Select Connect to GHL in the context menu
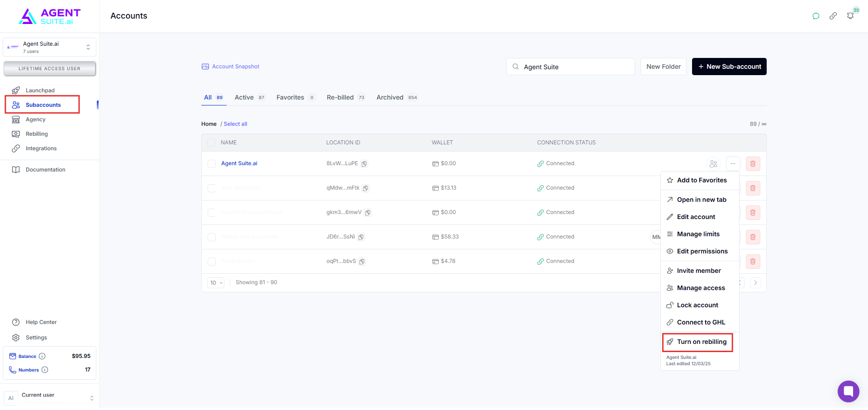 click(700, 322)
